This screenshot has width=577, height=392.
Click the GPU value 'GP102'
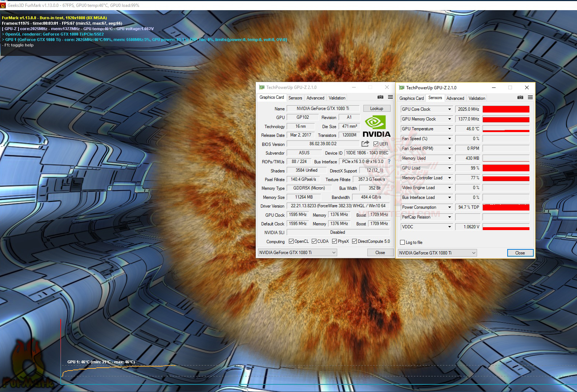(303, 117)
